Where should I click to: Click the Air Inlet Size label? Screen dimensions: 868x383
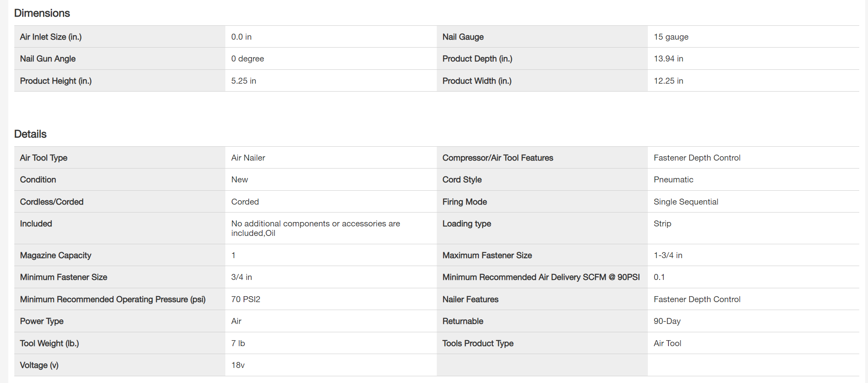click(x=51, y=37)
